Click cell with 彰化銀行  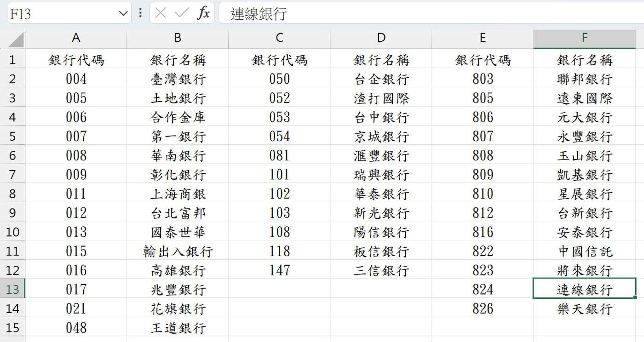(178, 175)
